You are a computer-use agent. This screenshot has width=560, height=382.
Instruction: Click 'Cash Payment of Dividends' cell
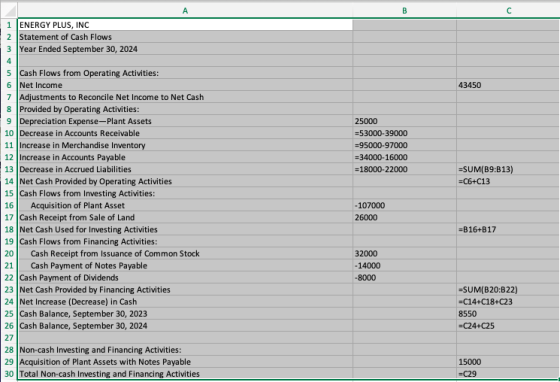click(185, 278)
